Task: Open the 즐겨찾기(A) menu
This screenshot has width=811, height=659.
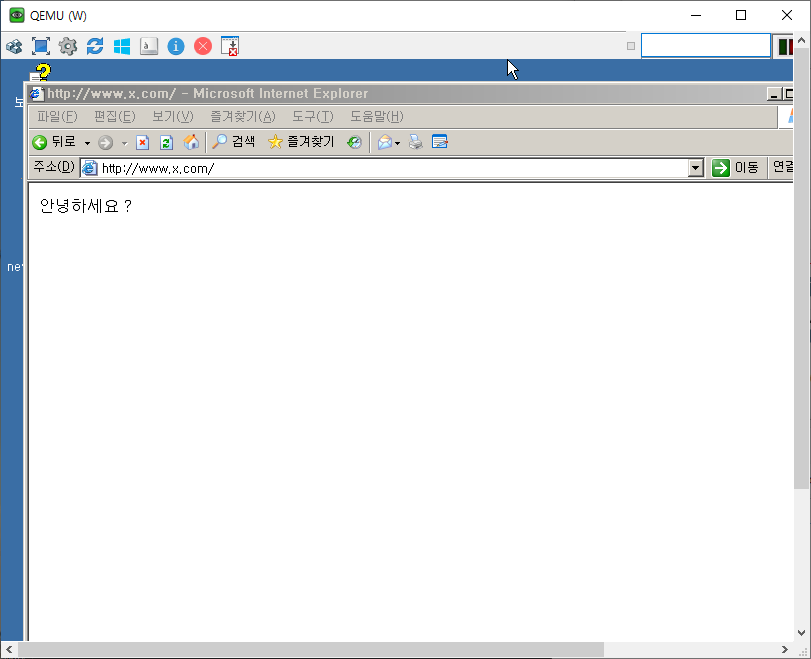Action: tap(243, 116)
